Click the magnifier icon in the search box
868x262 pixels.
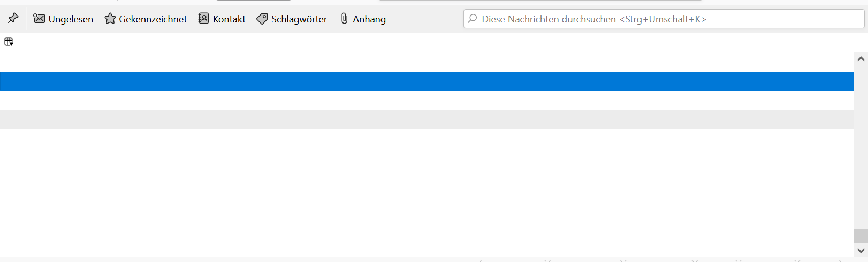coord(473,19)
